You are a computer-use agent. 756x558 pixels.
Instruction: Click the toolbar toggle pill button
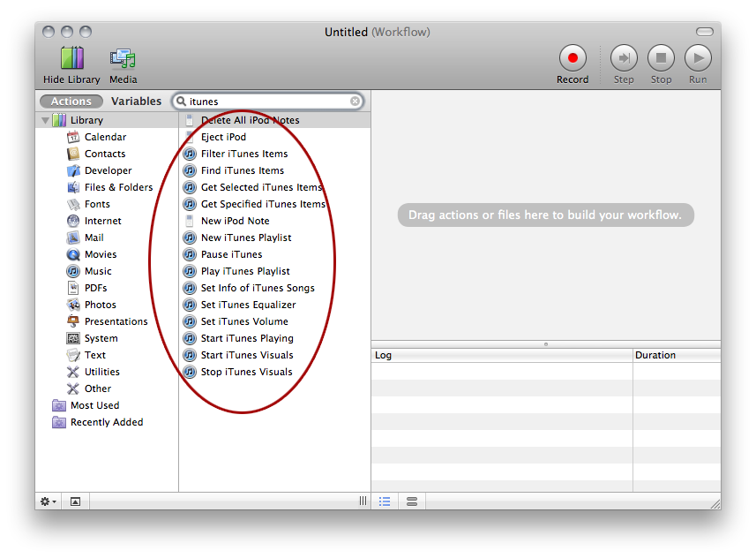click(x=705, y=32)
